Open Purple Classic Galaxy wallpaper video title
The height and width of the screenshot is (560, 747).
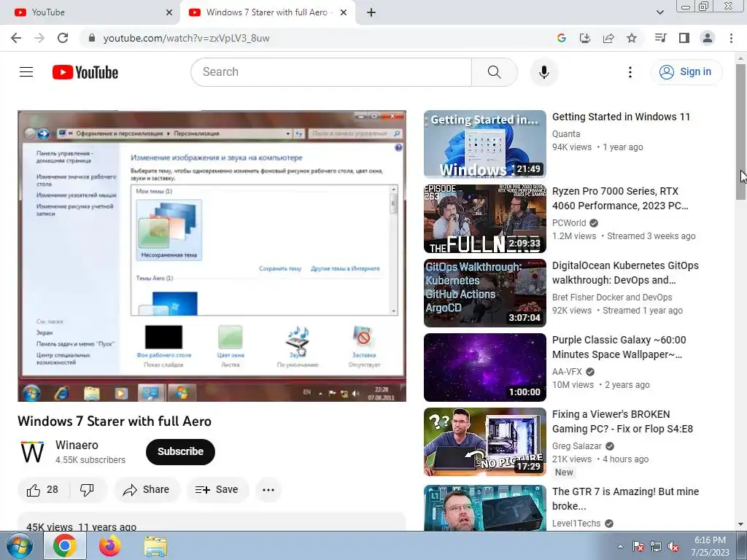pyautogui.click(x=619, y=347)
